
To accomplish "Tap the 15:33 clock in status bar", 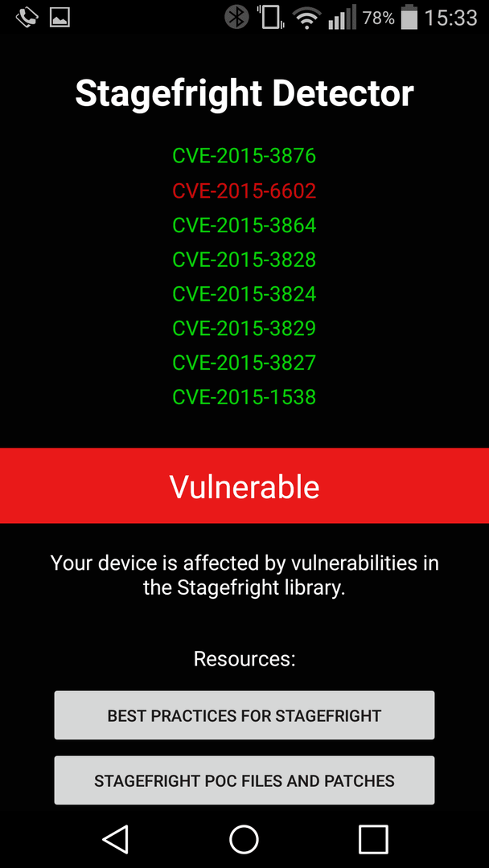I will point(450,18).
